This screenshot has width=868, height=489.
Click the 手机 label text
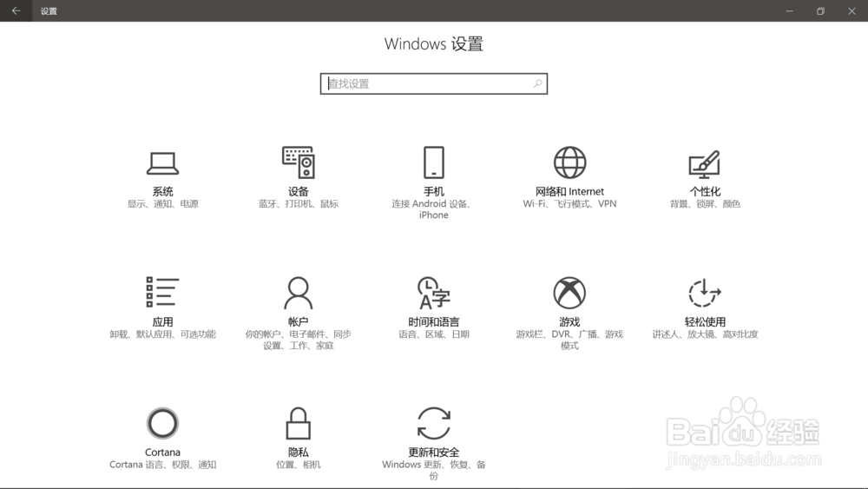(433, 192)
